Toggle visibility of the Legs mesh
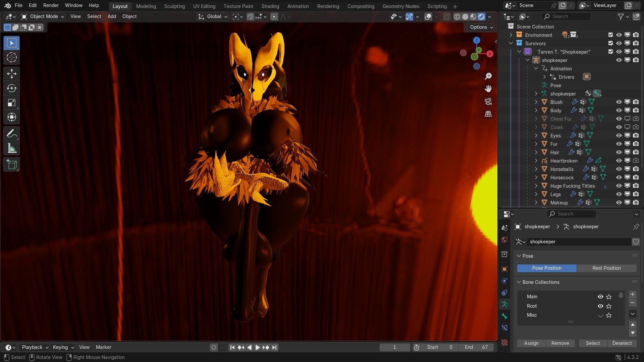The height and width of the screenshot is (362, 644). coord(619,194)
